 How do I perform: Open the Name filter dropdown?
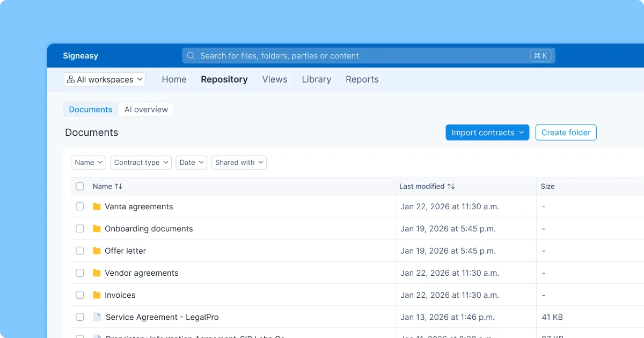click(89, 163)
